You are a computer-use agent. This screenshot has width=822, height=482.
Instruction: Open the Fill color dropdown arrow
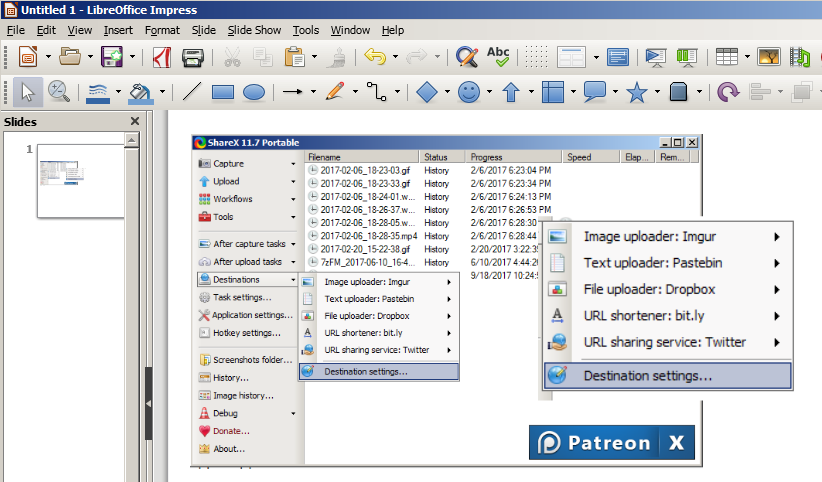[x=163, y=92]
